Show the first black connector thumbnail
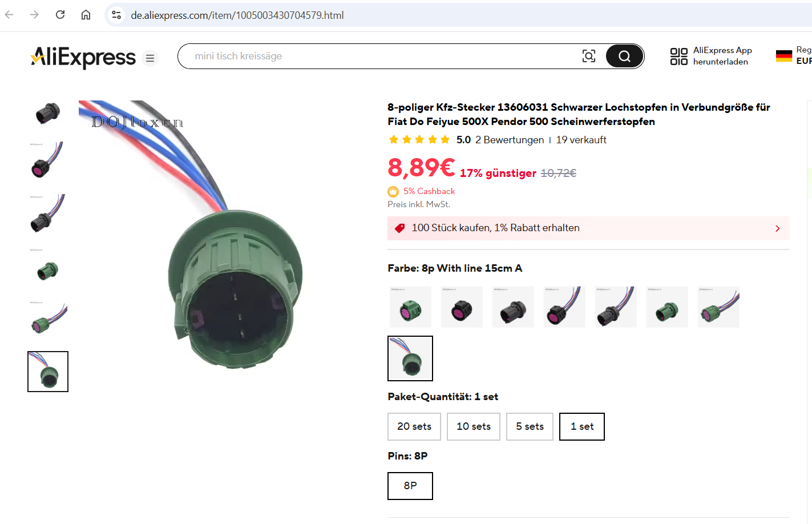Screen dimensions: 812x524 48,112
